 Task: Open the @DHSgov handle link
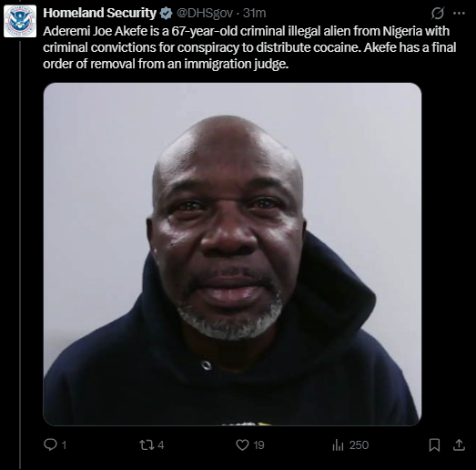[x=205, y=13]
